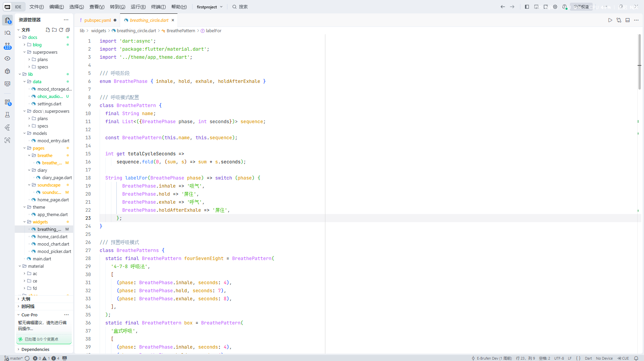Screen dimensions: 644x361
Task: Open the Testing flask icon
Action: pyautogui.click(x=7, y=115)
